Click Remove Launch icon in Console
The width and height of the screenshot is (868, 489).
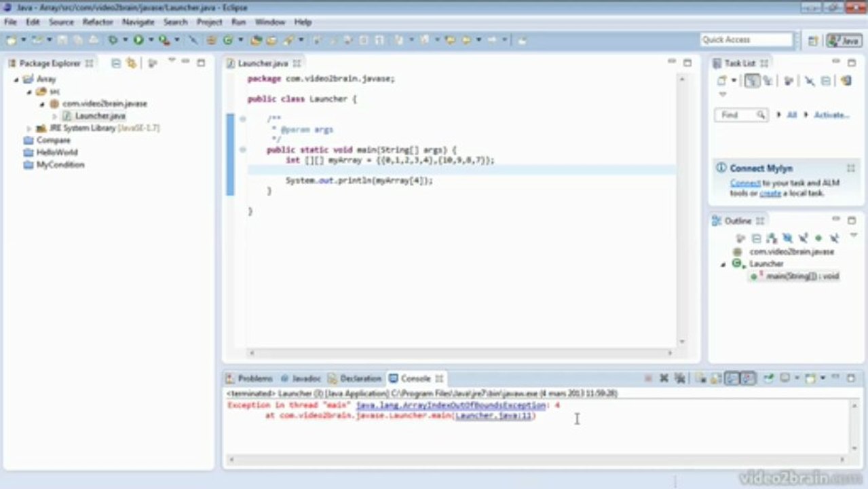coord(664,378)
